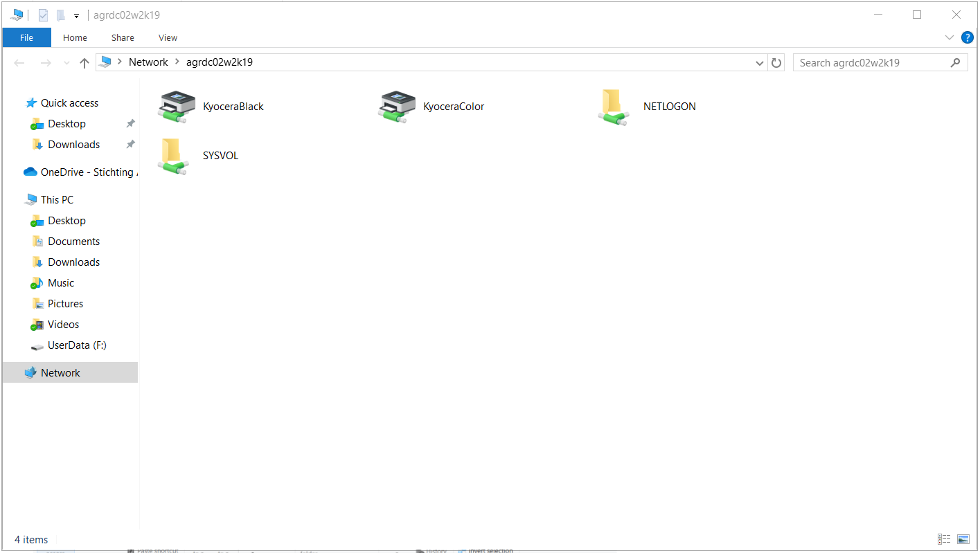Click Network in the address breadcrumb
This screenshot has width=980, height=553.
148,62
